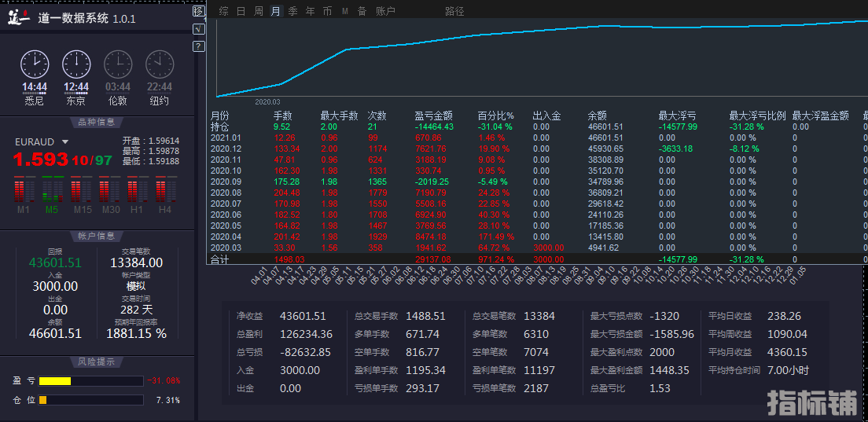Switch to the 备 tab
The width and height of the screenshot is (868, 422).
[362, 11]
